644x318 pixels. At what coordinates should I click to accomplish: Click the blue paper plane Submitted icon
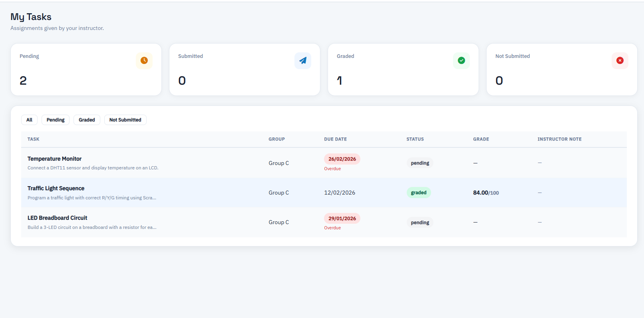click(303, 60)
